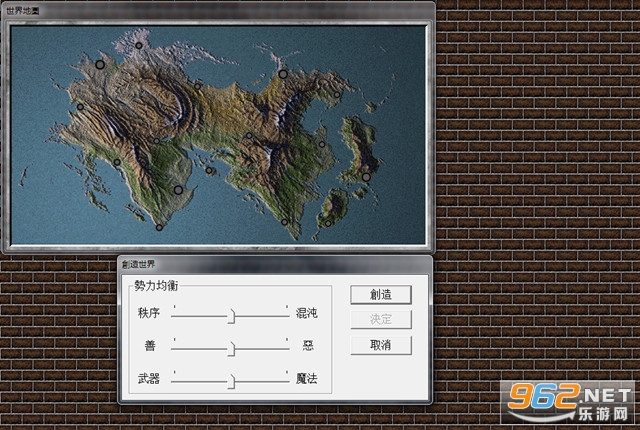This screenshot has height=430, width=640.
Task: Click the 創造世界 dialog title bar
Action: coord(275,264)
